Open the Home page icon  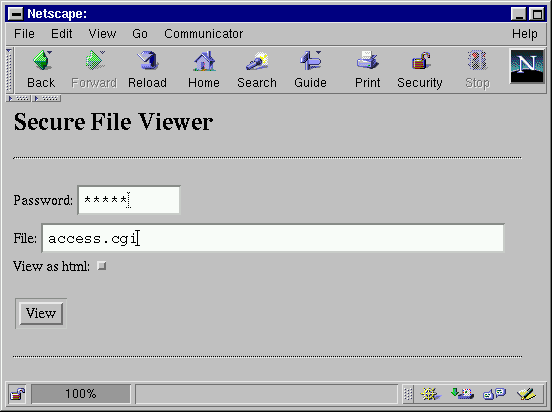coord(204,61)
